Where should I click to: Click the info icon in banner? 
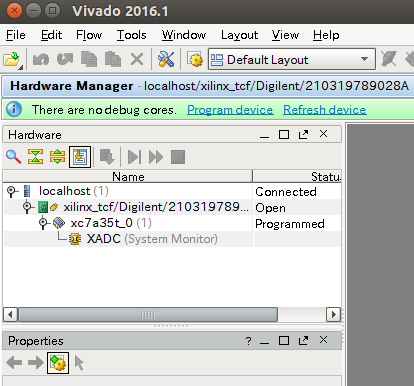[14, 109]
